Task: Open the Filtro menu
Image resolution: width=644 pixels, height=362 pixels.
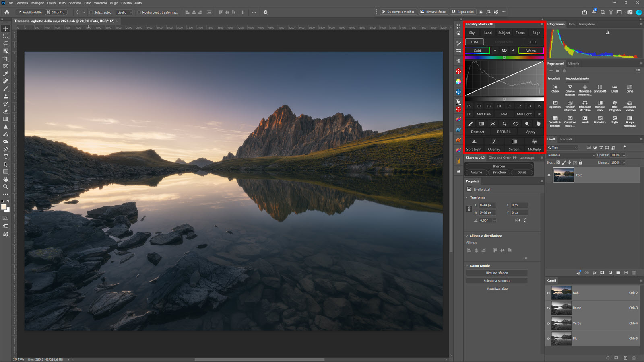Action: pos(87,3)
